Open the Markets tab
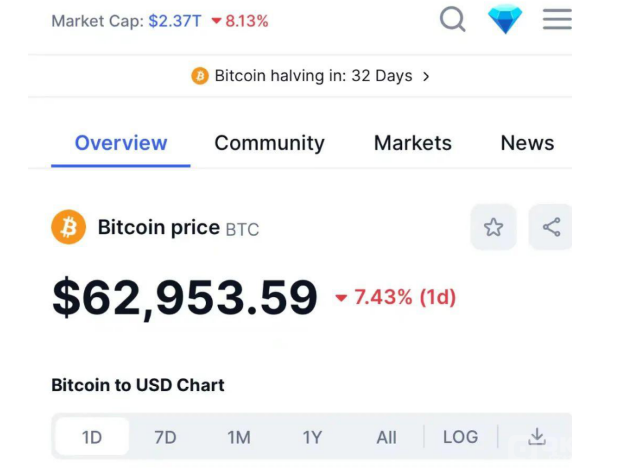 click(x=413, y=143)
